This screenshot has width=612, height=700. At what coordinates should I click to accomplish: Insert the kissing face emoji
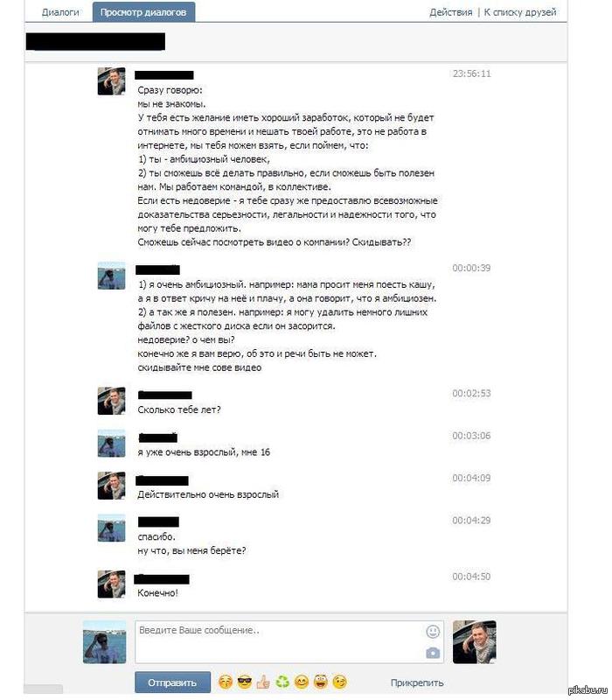tap(226, 682)
